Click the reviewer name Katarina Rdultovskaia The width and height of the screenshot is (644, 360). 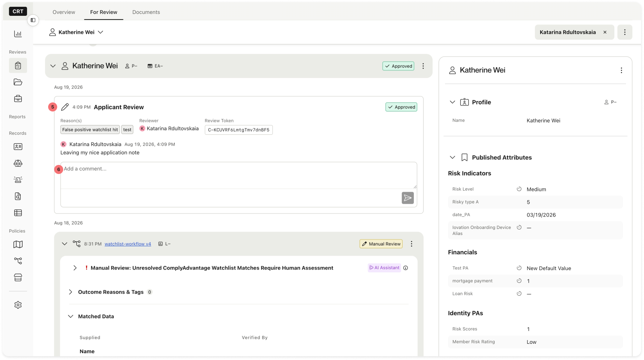172,128
